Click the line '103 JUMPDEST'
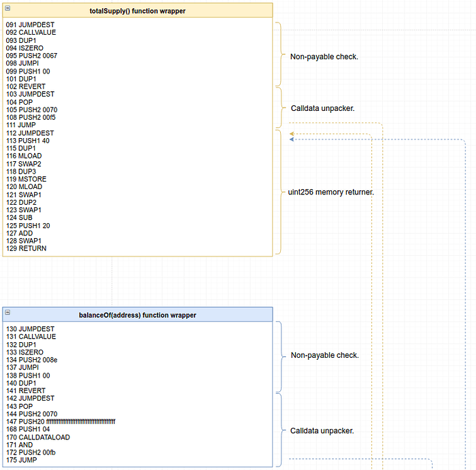 [x=30, y=94]
